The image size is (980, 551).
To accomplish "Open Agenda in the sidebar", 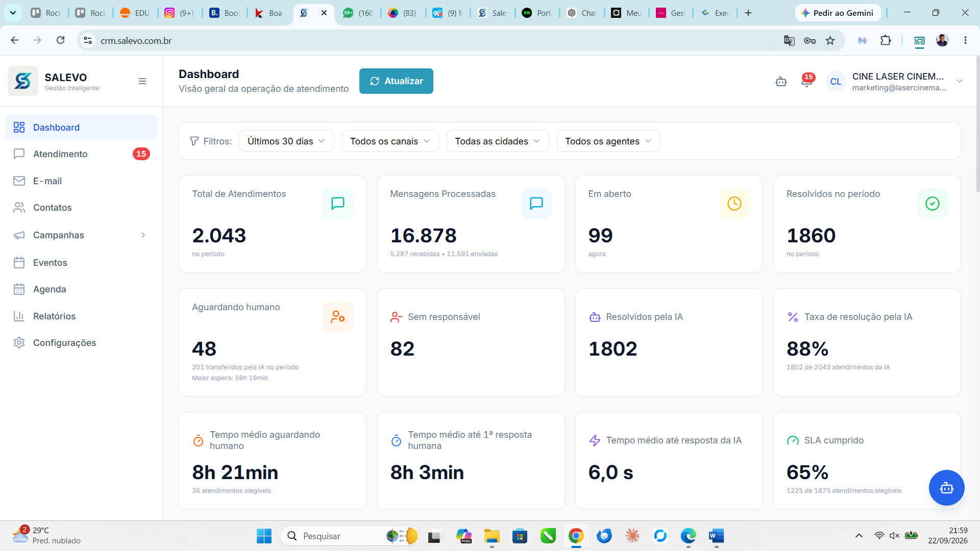I will (x=81, y=289).
